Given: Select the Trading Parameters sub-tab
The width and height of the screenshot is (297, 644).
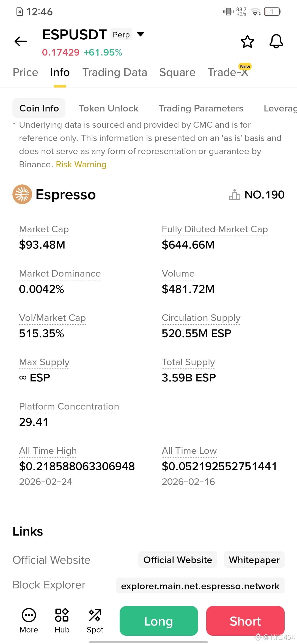Looking at the screenshot, I should 201,108.
